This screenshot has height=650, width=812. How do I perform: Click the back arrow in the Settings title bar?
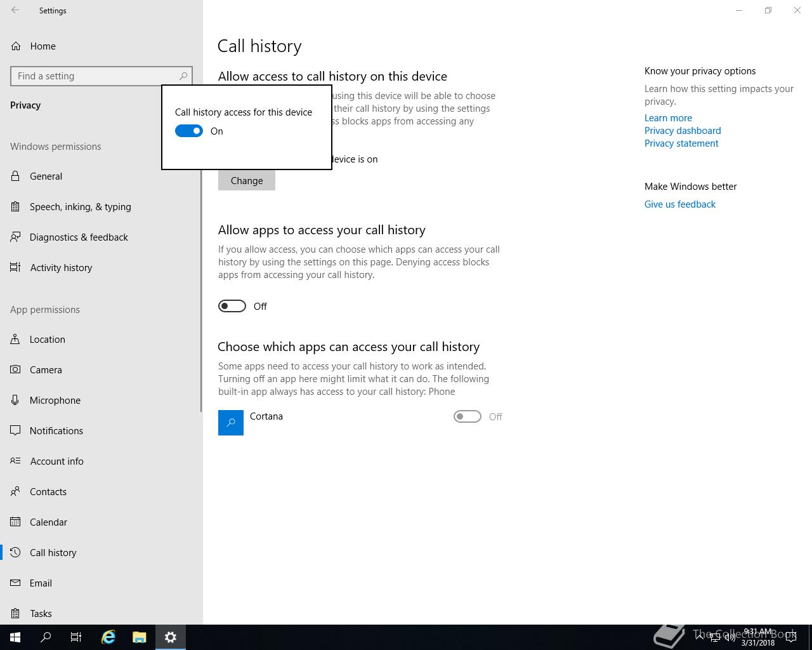coord(15,10)
